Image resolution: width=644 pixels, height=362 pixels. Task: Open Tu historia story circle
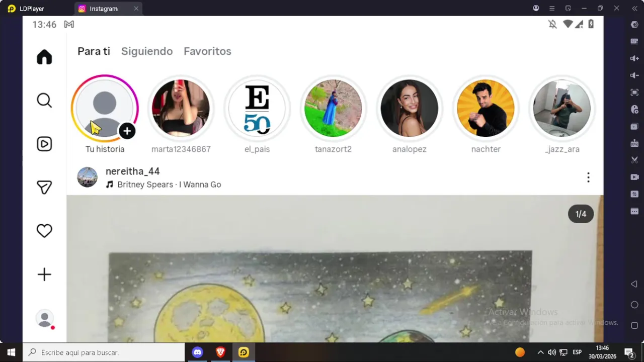click(105, 108)
